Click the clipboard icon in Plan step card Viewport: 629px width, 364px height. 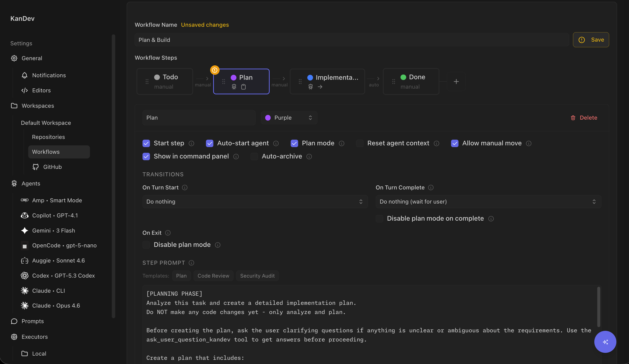(x=243, y=87)
